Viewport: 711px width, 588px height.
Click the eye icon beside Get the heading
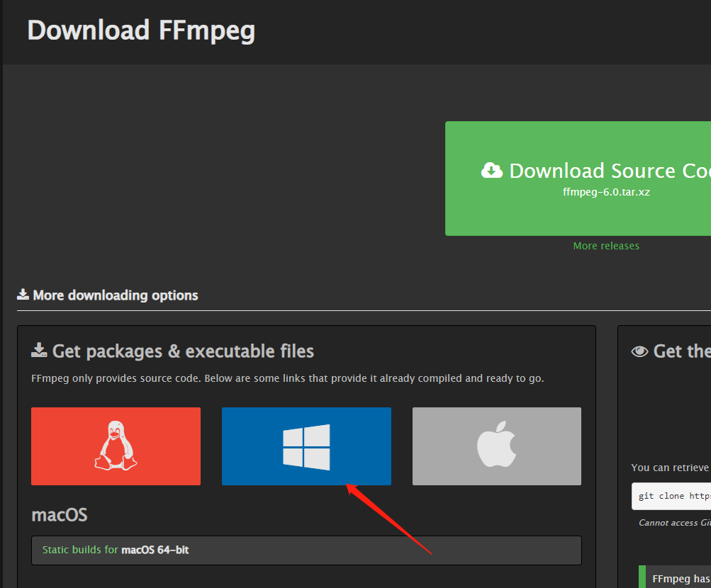[x=640, y=351]
